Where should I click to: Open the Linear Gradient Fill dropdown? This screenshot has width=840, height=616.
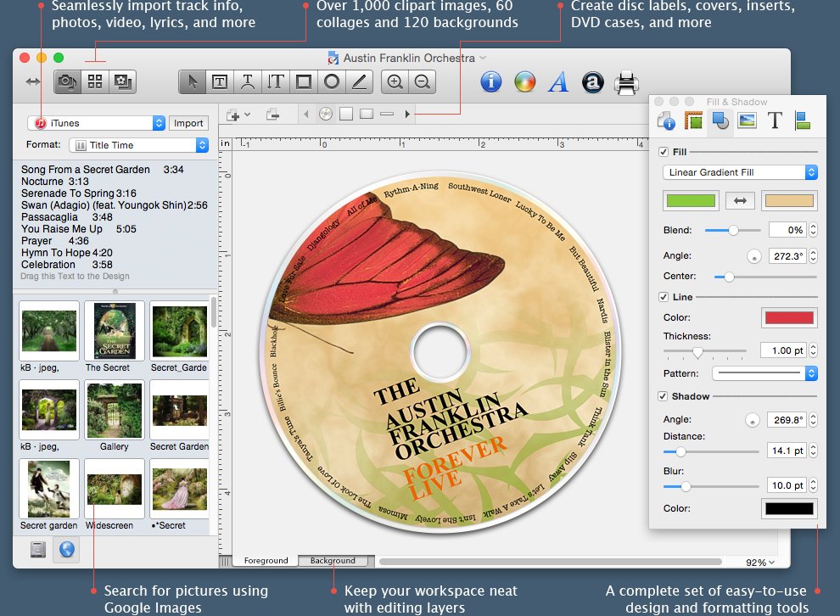tap(740, 172)
